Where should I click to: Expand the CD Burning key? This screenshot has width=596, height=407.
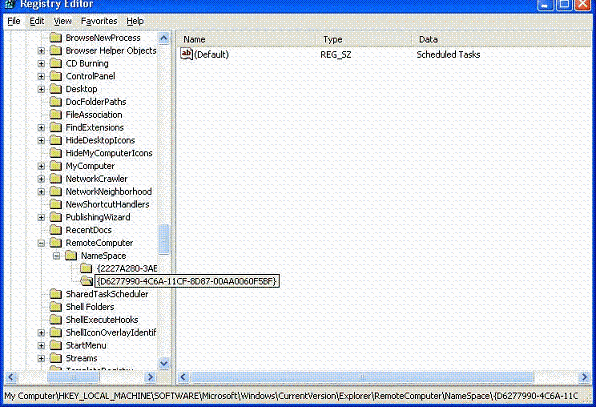pos(41,63)
